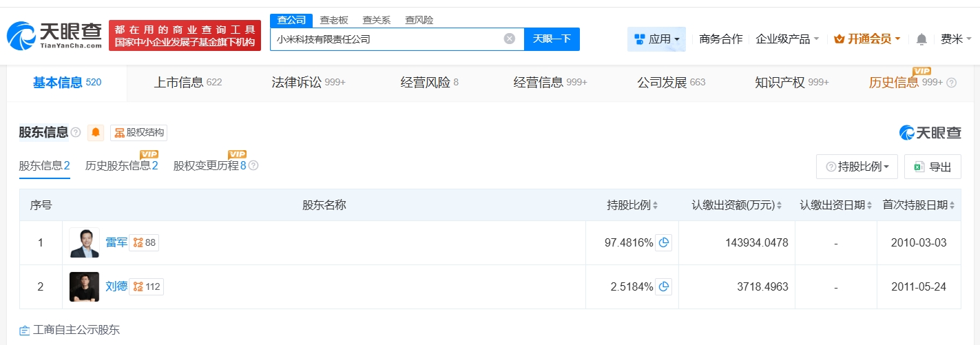Click the 天眼一下 search button
Image resolution: width=980 pixels, height=345 pixels.
pyautogui.click(x=552, y=39)
